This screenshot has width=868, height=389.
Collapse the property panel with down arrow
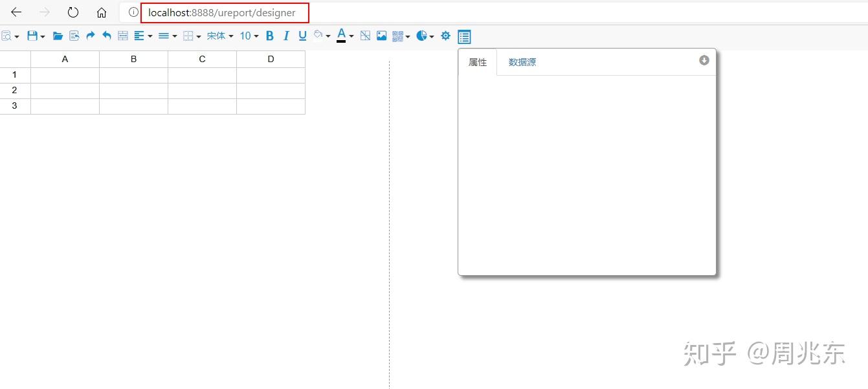[704, 60]
